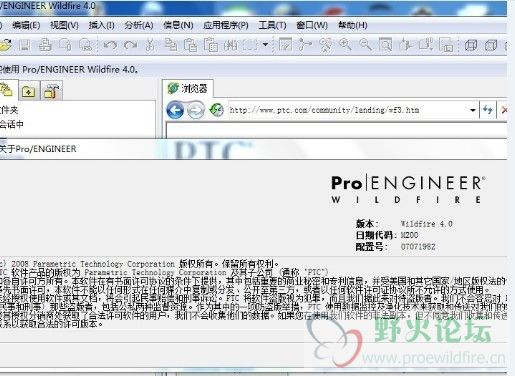Open the 帮助(H) menu

coord(353,25)
